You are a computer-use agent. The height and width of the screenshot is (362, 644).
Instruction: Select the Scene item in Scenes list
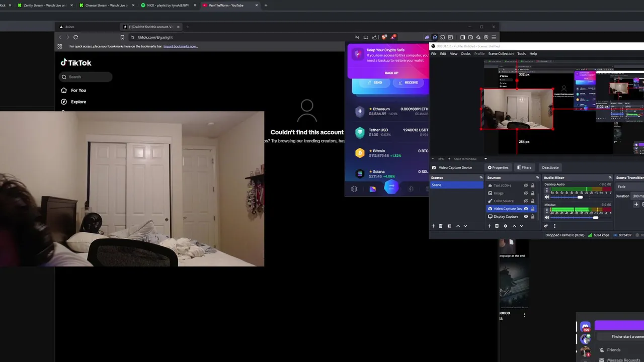[x=456, y=185]
